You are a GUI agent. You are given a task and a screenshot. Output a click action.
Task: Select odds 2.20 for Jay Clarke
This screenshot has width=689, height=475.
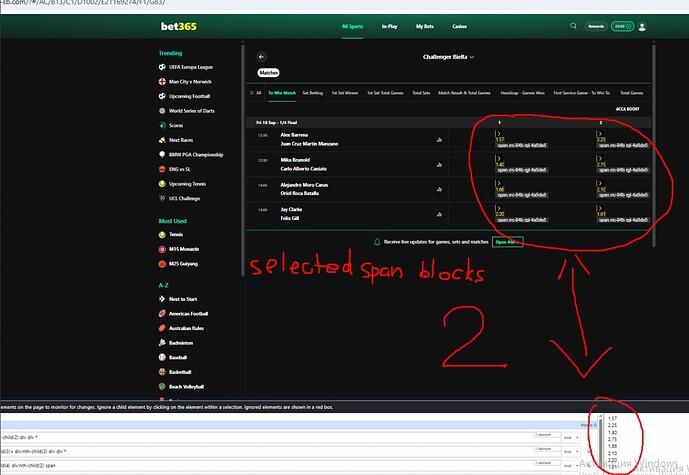click(500, 214)
